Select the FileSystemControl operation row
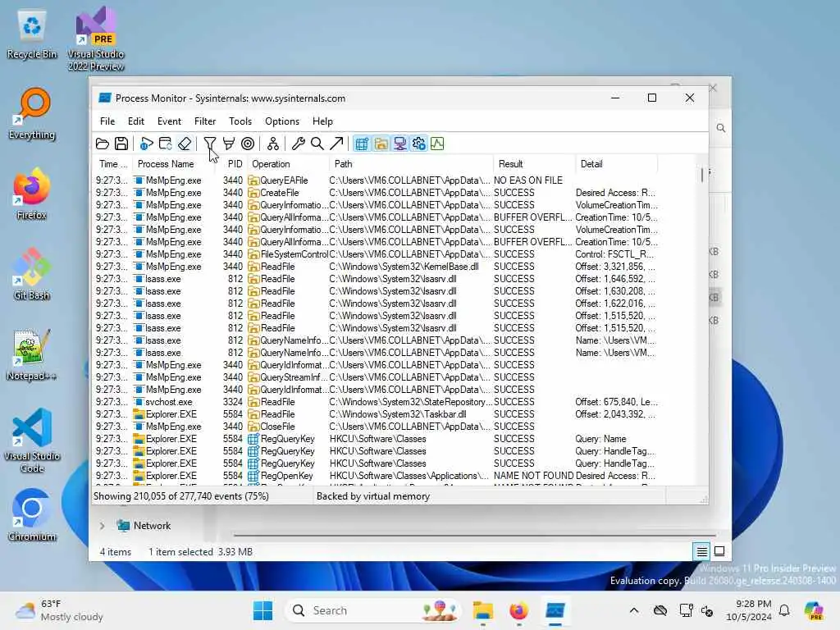 point(377,254)
